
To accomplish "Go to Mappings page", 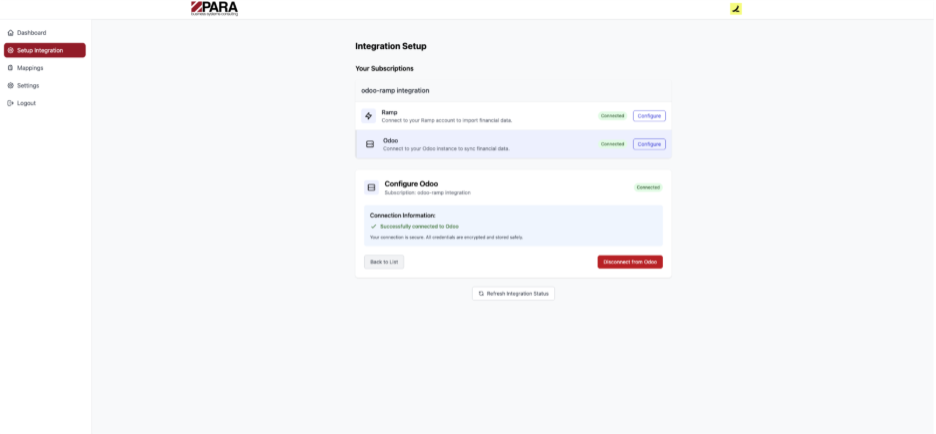I will (x=45, y=68).
